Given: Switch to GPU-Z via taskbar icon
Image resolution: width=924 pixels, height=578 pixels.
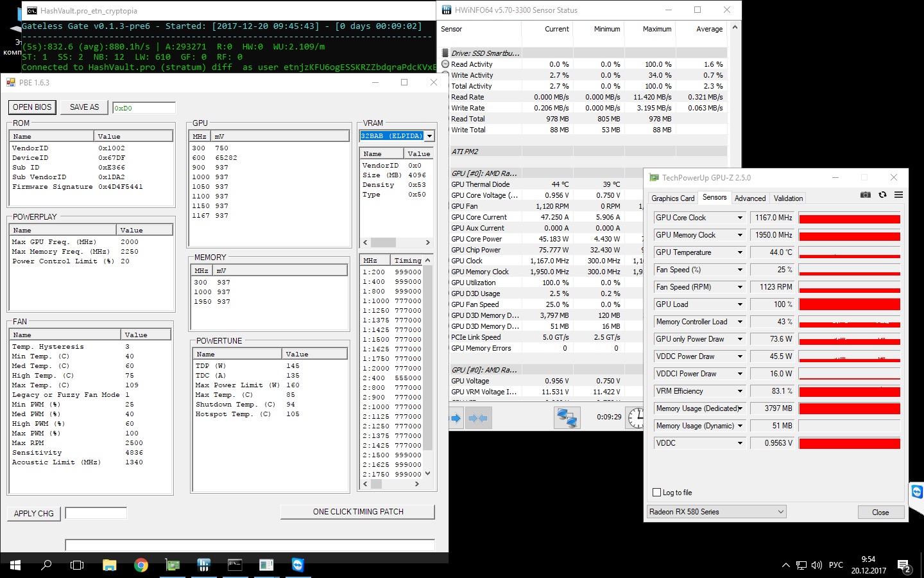Looking at the screenshot, I should click(x=173, y=565).
